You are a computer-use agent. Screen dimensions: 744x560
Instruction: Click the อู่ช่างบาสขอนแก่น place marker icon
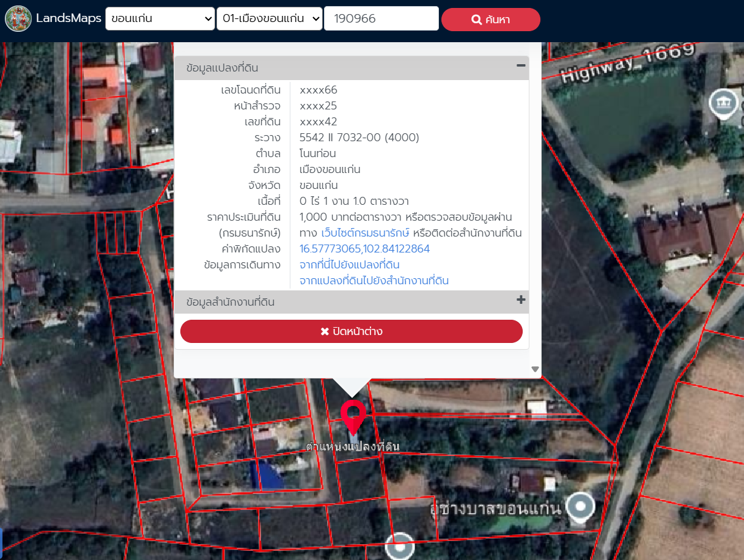(x=580, y=507)
